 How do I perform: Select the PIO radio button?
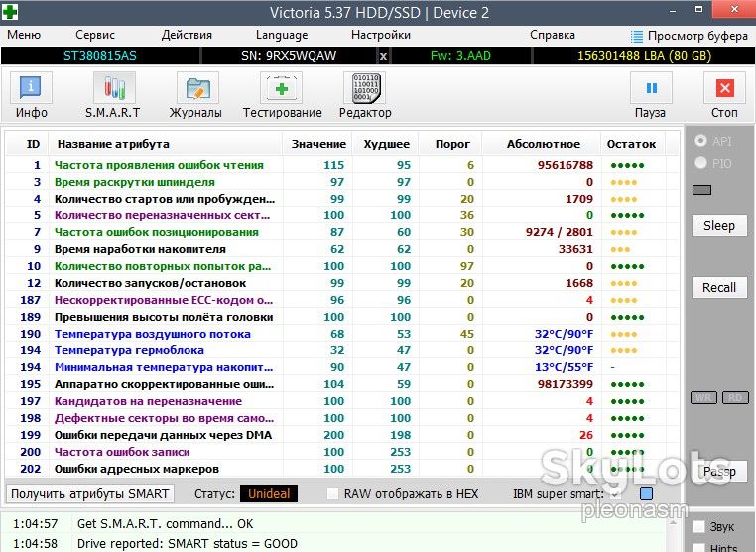tap(700, 163)
